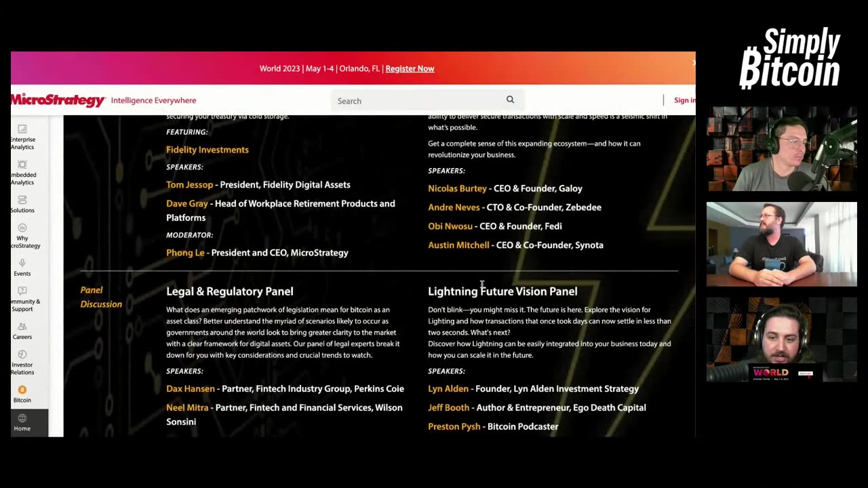Open Austin Mitchell speaker link

[458, 245]
